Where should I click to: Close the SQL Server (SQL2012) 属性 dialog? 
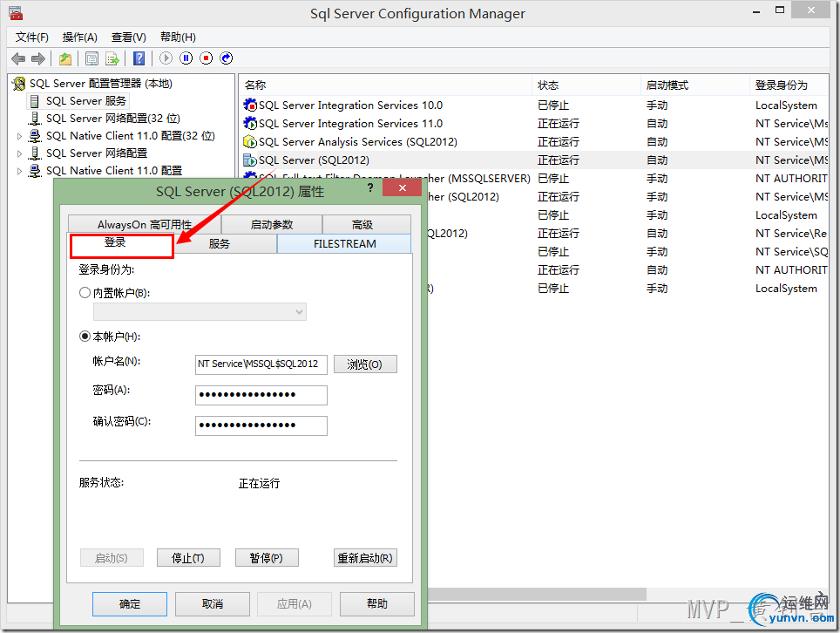point(403,187)
